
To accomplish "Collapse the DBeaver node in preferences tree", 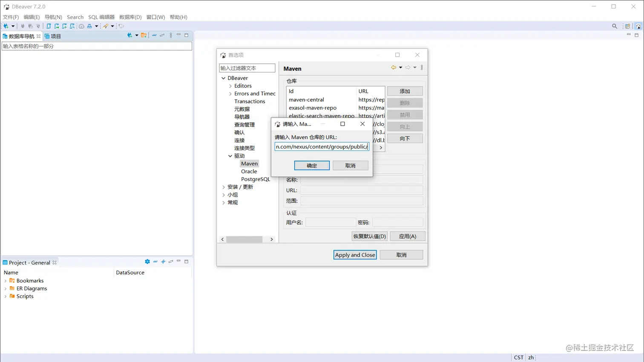I will pyautogui.click(x=223, y=78).
